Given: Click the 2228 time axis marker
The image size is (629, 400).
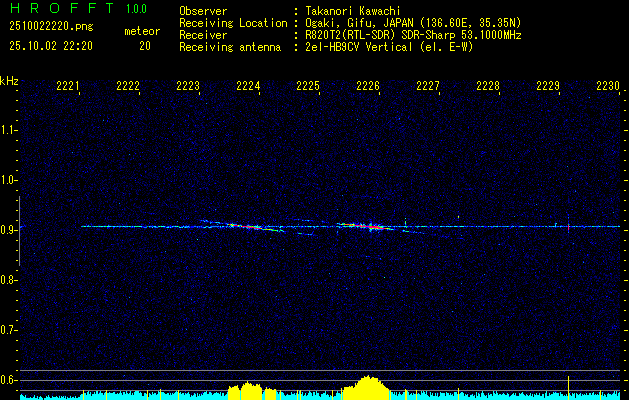Looking at the screenshot, I should point(488,85).
